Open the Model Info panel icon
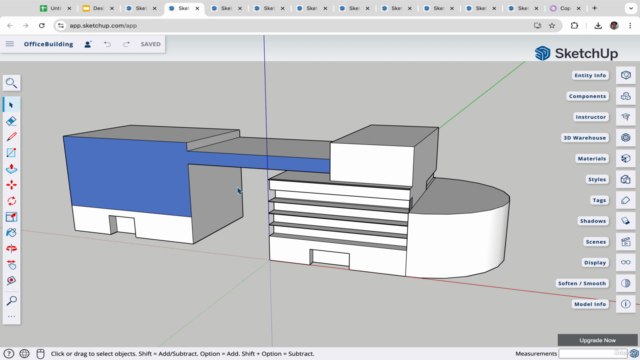Screen dimensions: 640x360 [625, 304]
